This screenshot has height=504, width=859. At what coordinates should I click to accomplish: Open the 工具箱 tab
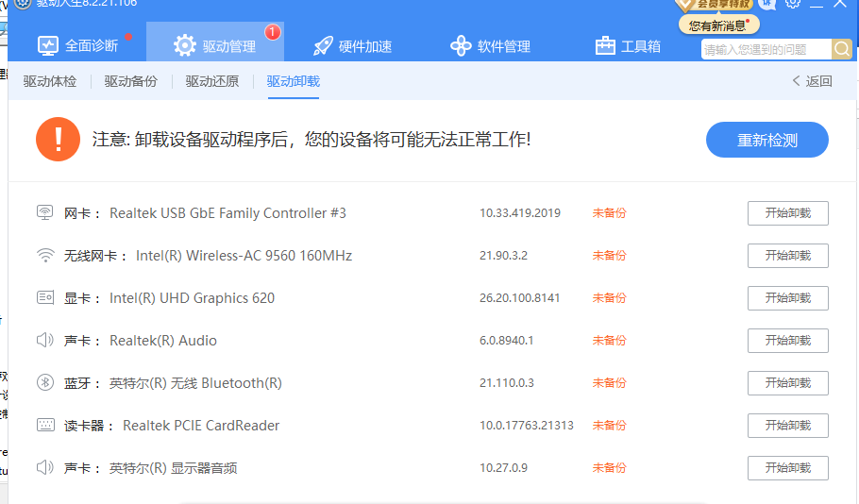point(628,46)
